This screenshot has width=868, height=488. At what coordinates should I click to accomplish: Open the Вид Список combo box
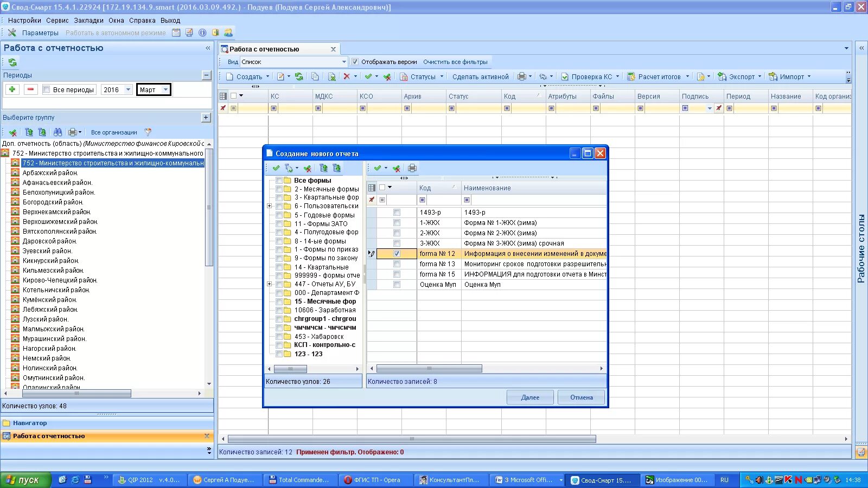point(344,62)
